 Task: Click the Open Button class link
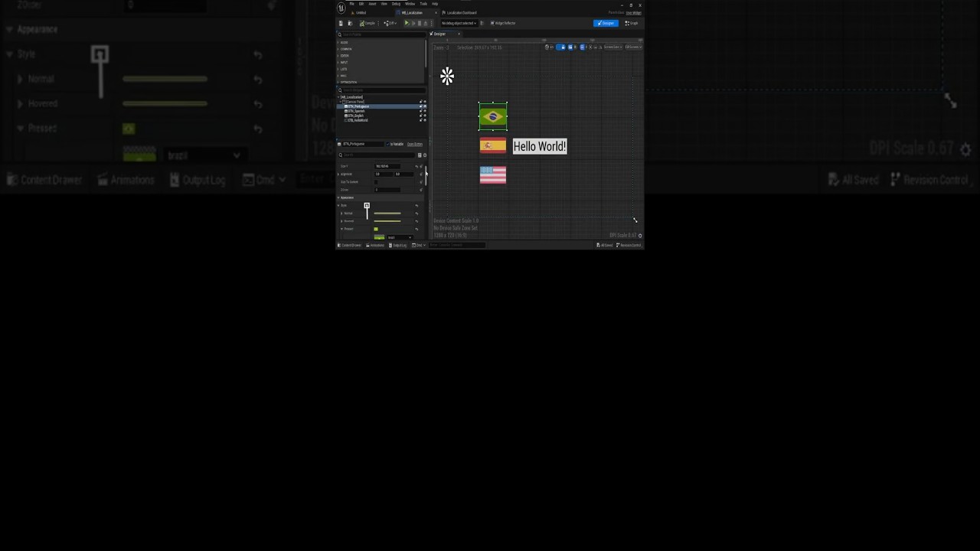click(415, 144)
